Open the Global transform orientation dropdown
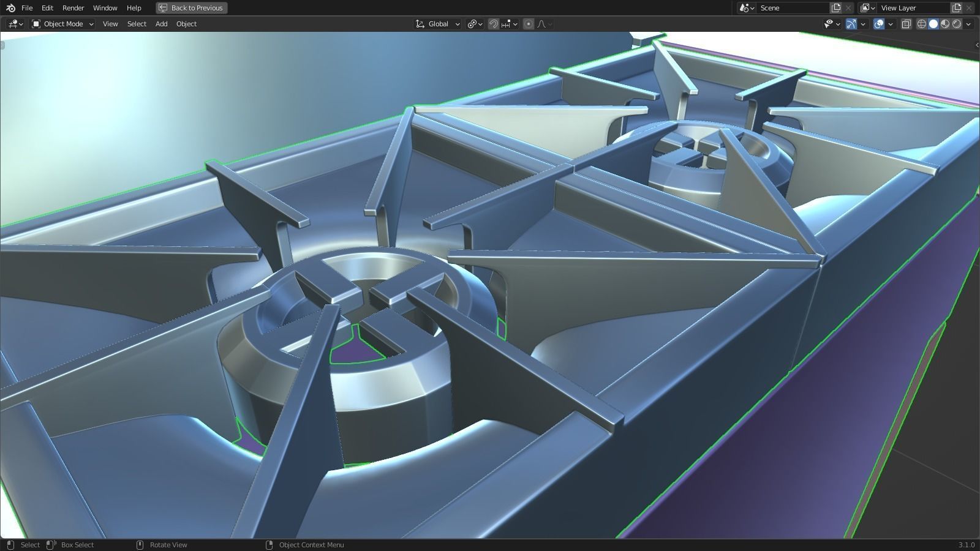The image size is (980, 551). click(x=437, y=24)
